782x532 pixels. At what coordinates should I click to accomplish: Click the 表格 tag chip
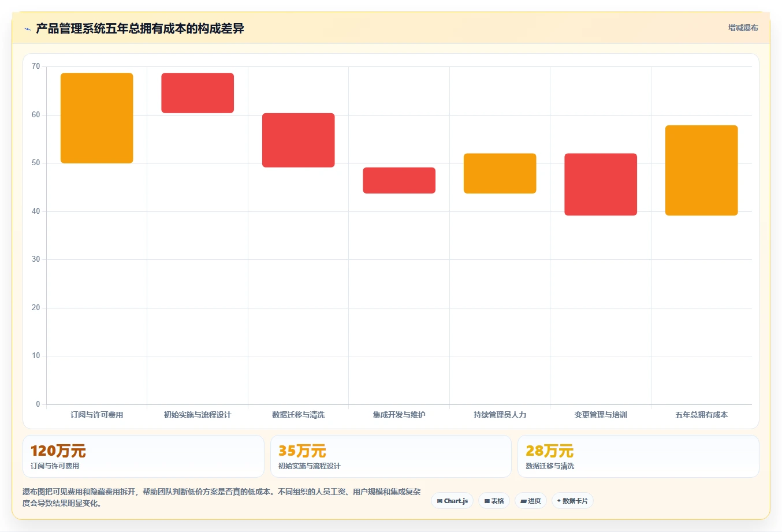[x=494, y=501]
